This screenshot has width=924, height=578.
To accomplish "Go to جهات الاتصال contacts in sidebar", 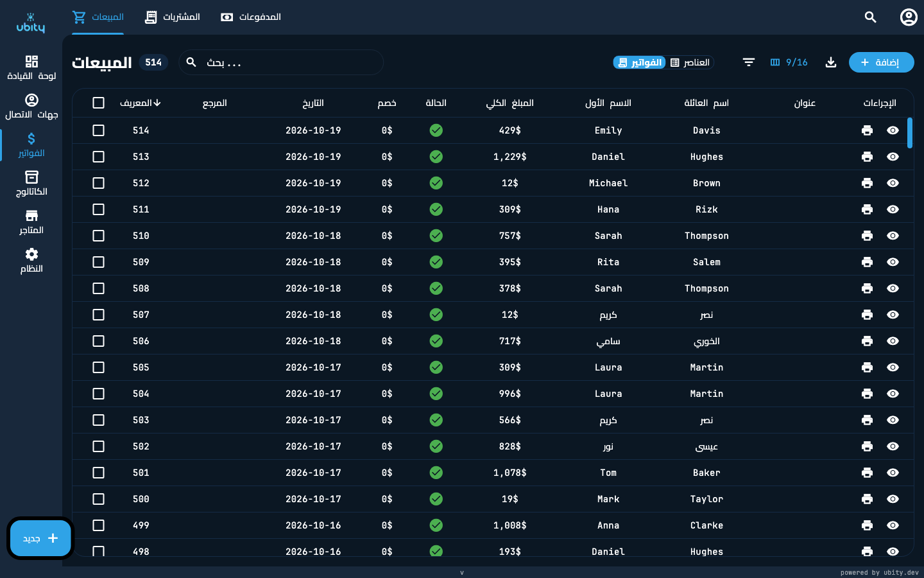I will [x=31, y=106].
